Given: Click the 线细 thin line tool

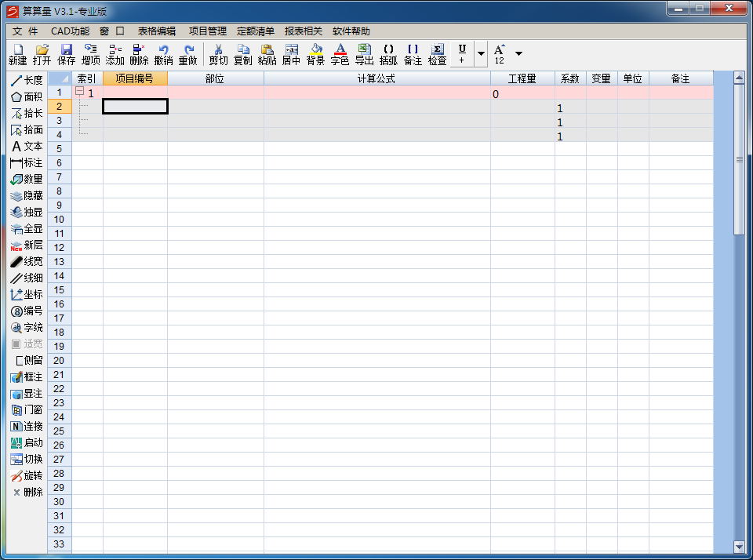Looking at the screenshot, I should point(27,278).
